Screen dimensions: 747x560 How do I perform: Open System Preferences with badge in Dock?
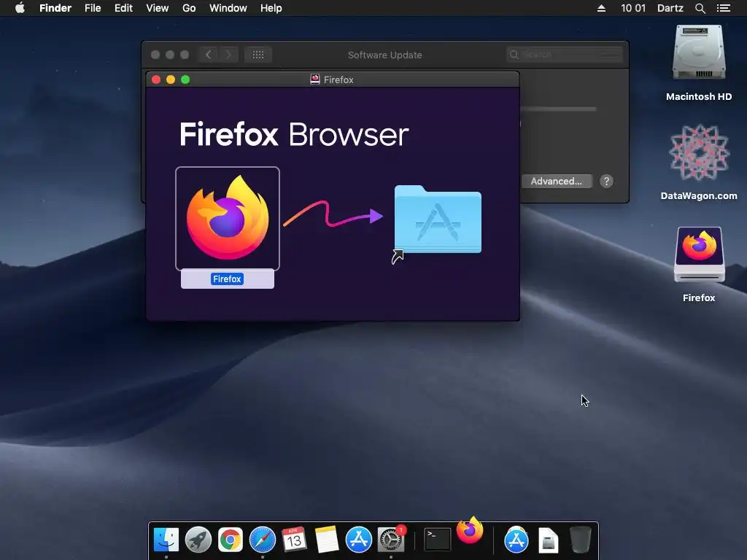coord(391,540)
